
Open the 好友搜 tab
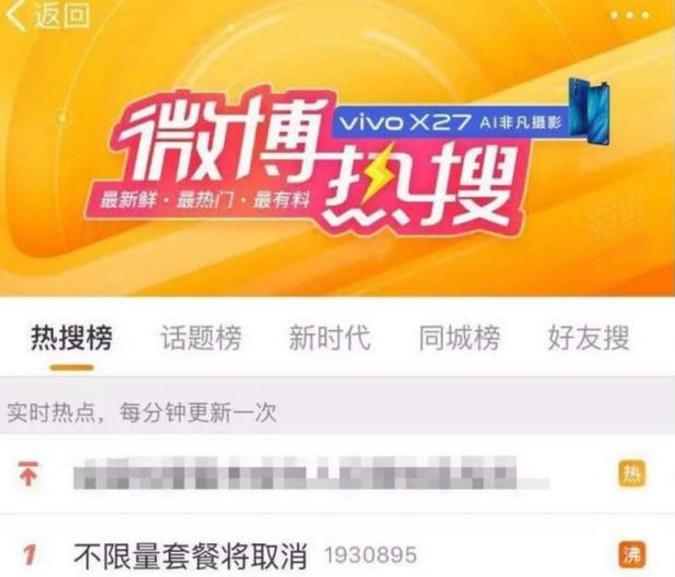(x=588, y=338)
